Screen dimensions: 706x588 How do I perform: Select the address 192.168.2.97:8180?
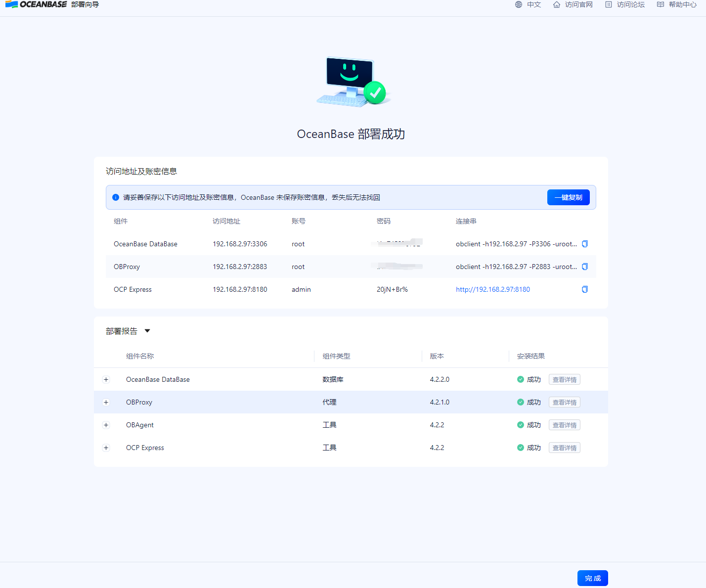click(240, 289)
